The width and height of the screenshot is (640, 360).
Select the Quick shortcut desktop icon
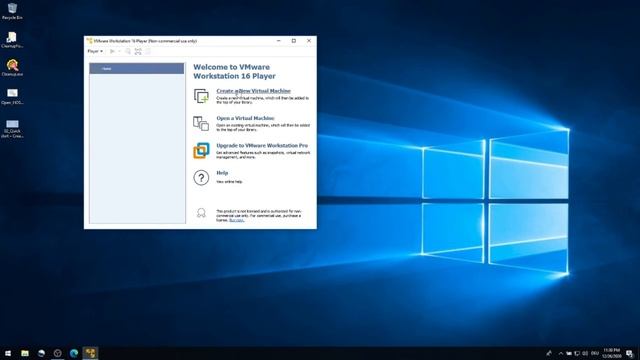(x=12, y=128)
